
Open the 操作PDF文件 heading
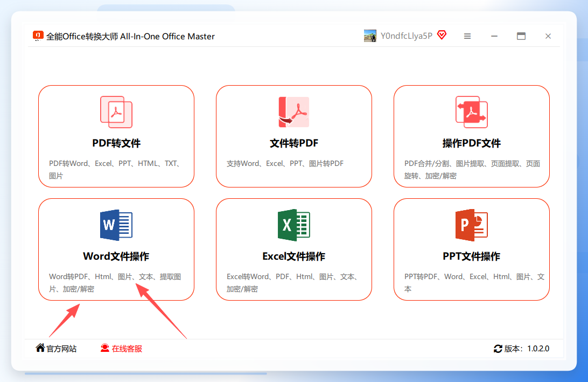click(x=471, y=143)
